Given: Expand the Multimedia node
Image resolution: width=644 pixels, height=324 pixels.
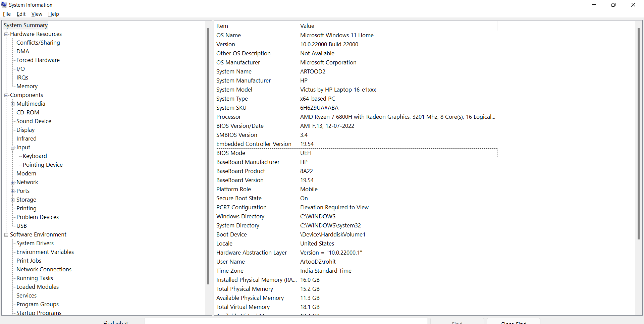Looking at the screenshot, I should (x=12, y=104).
